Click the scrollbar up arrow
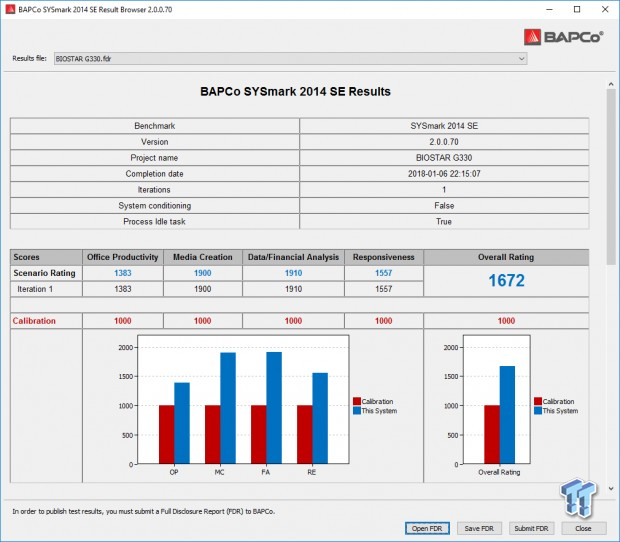 click(x=611, y=84)
